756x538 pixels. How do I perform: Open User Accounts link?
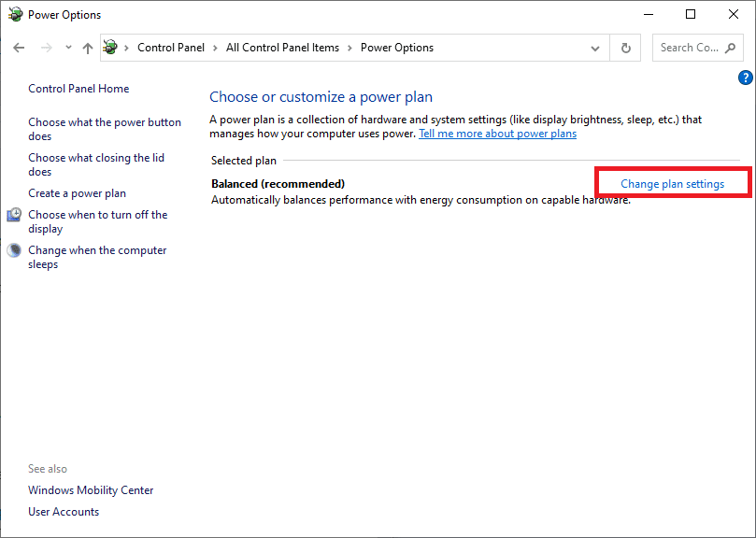[x=64, y=512]
